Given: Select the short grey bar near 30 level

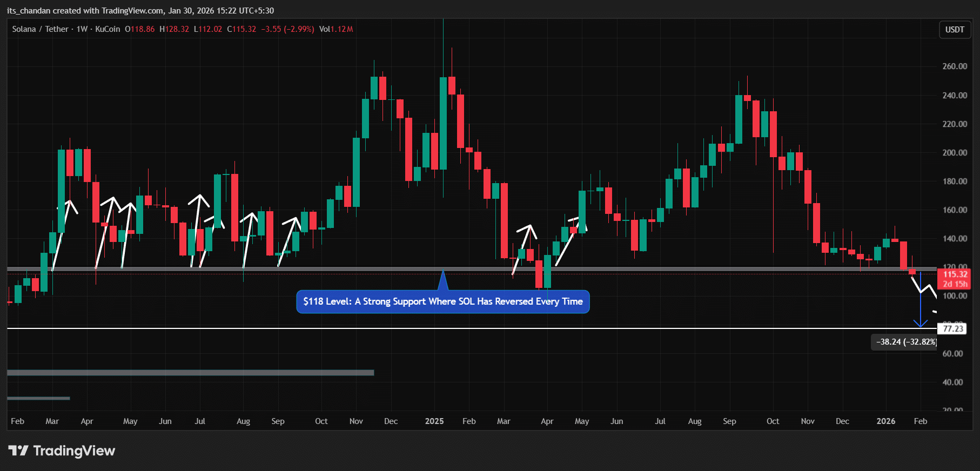Looking at the screenshot, I should (x=38, y=398).
